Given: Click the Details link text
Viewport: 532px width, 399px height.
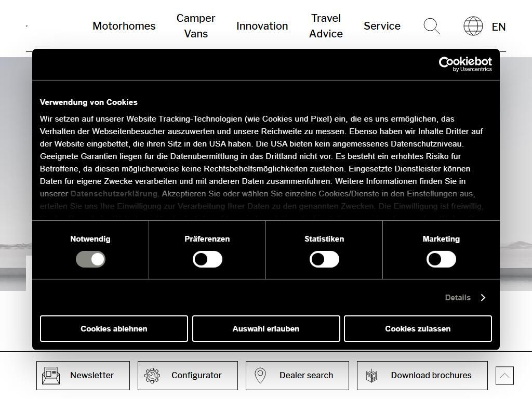Looking at the screenshot, I should click(458, 298).
